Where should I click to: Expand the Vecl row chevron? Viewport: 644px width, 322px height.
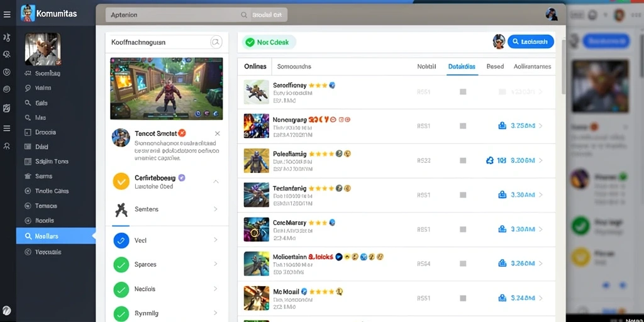click(x=216, y=240)
